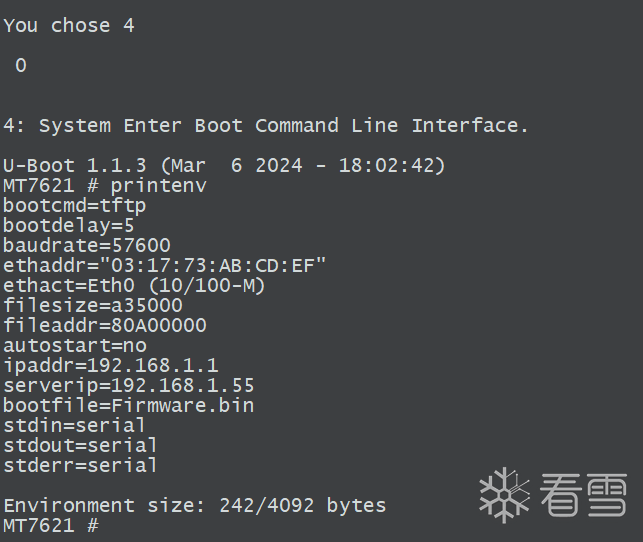The image size is (643, 542).
Task: Click the printenv command text
Action: [x=158, y=186]
